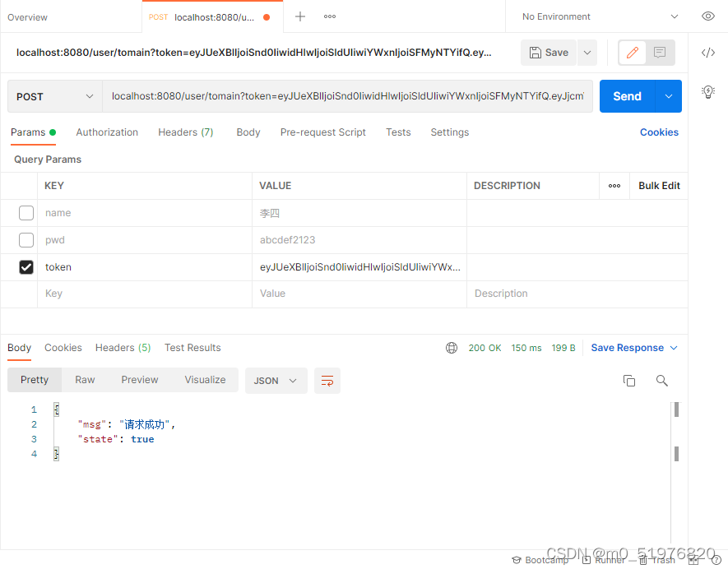Image resolution: width=728 pixels, height=569 pixels.
Task: Uncheck the token query parameter
Action: (26, 267)
